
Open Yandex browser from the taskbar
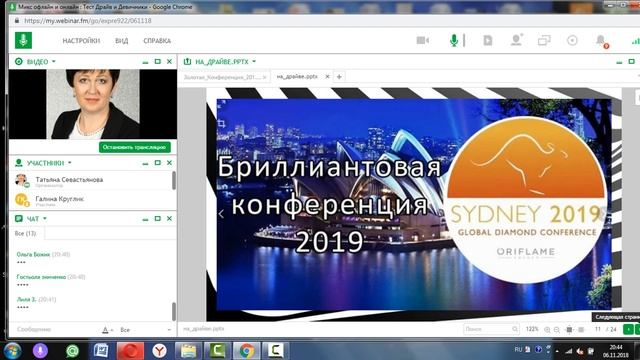pyautogui.click(x=160, y=351)
